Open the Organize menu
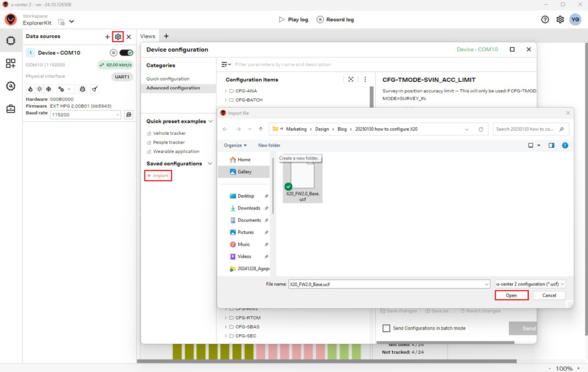 (235, 145)
